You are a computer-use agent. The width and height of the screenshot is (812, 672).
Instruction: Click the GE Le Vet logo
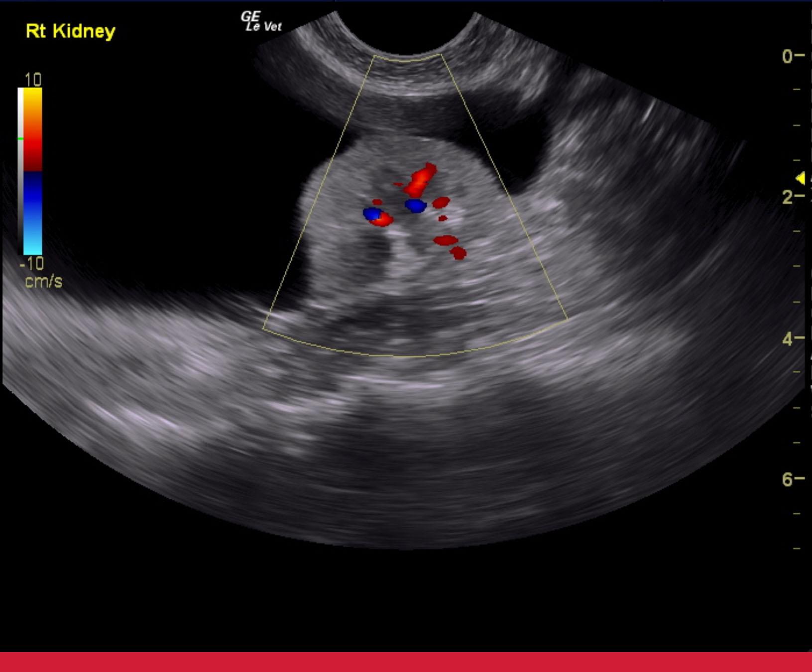coord(261,22)
